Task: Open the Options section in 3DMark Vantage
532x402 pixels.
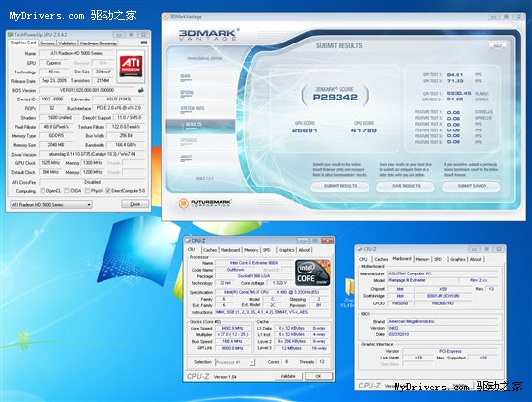Action: (x=187, y=93)
